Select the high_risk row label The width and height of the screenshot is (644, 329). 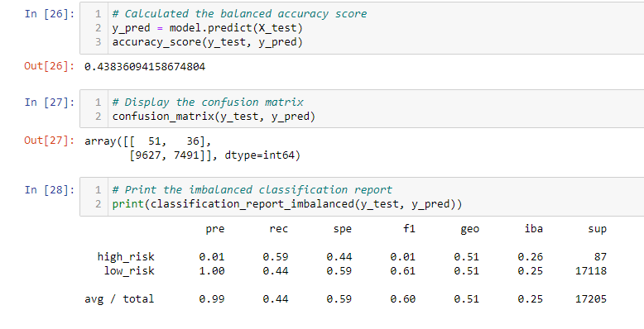tap(126, 257)
